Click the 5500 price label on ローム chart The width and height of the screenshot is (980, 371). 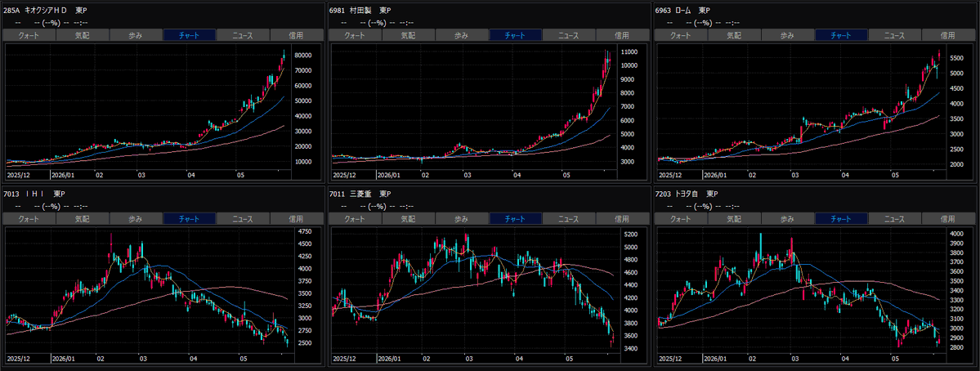point(957,57)
